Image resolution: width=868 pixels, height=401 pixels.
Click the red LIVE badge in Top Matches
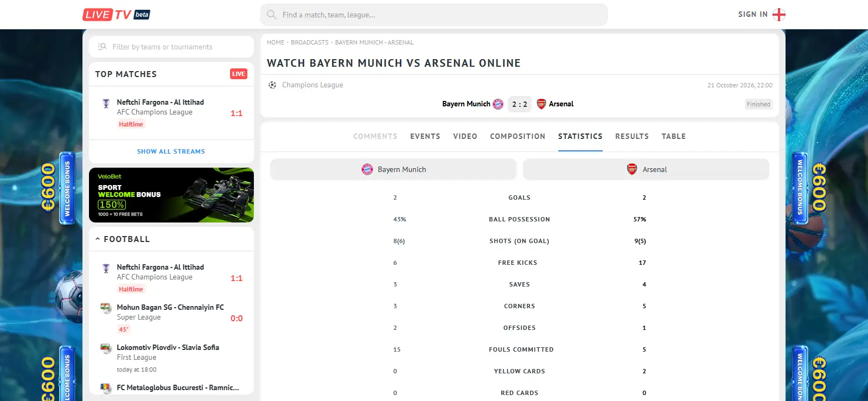[239, 74]
